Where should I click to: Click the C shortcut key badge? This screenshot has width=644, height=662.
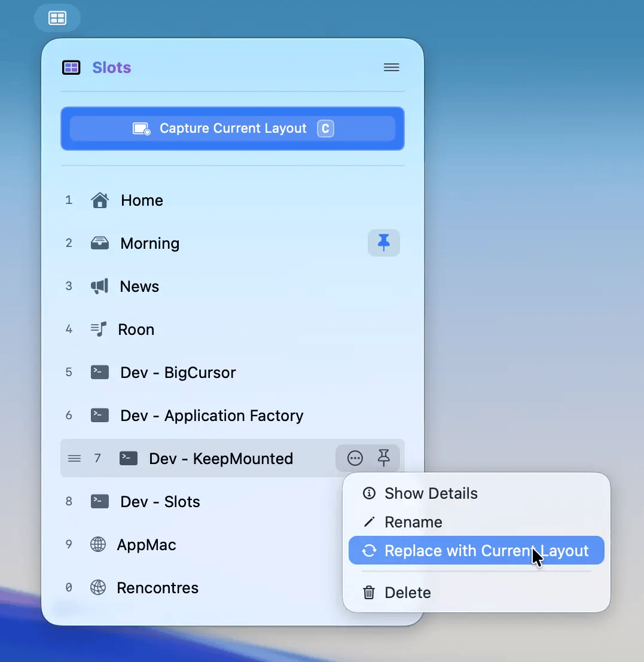click(325, 129)
